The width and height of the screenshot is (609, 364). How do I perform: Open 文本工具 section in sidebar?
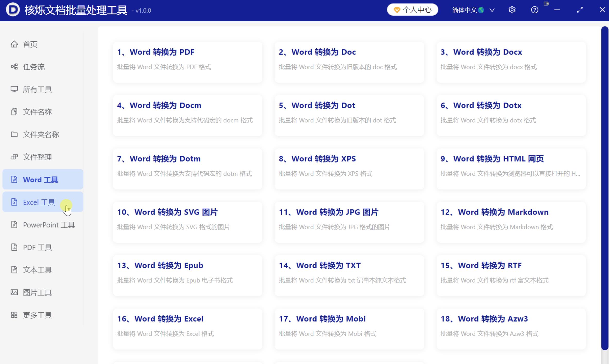click(x=37, y=270)
